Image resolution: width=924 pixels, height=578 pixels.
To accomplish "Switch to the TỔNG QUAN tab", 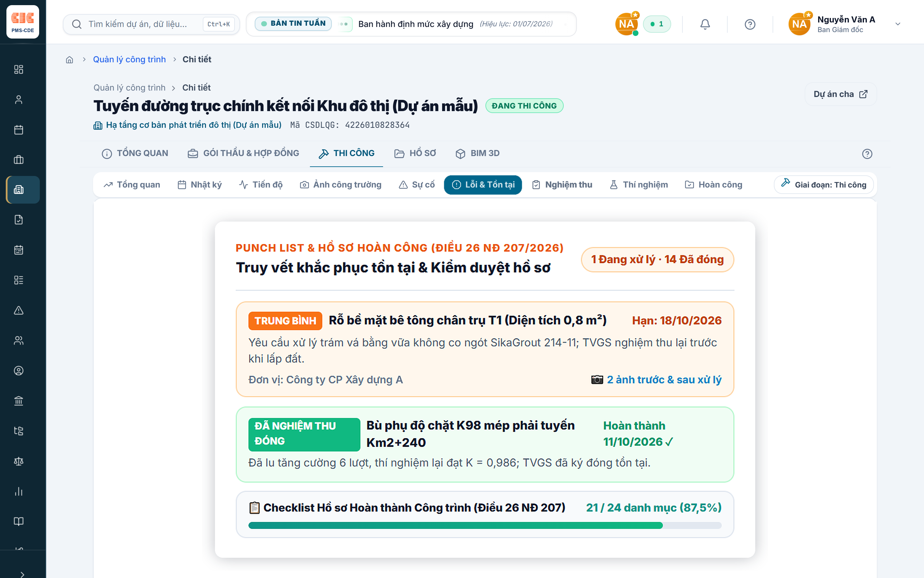I will click(x=135, y=153).
